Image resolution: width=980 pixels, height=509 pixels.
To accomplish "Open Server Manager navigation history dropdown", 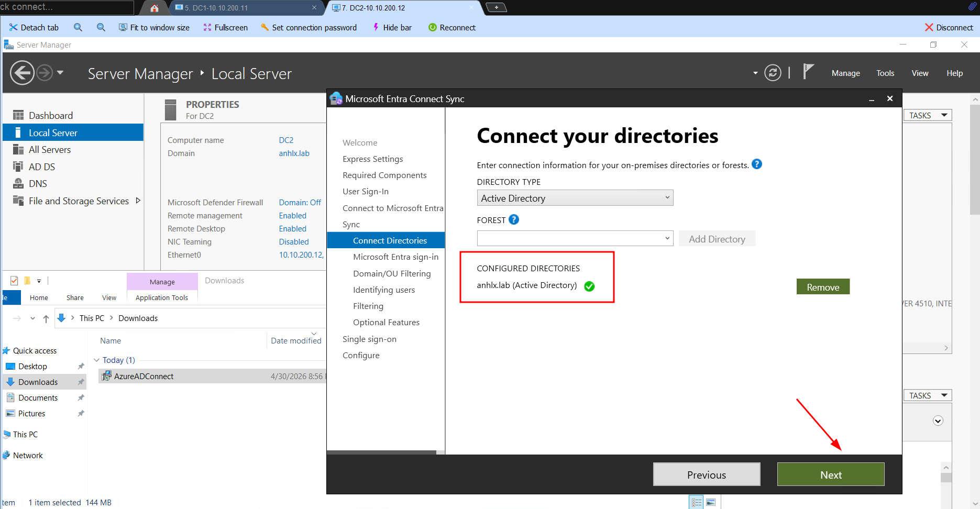I will coord(60,73).
